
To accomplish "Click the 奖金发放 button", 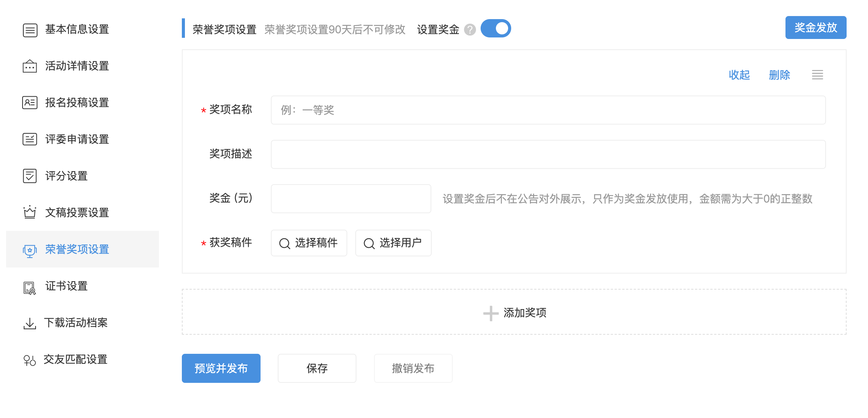I will [x=815, y=28].
